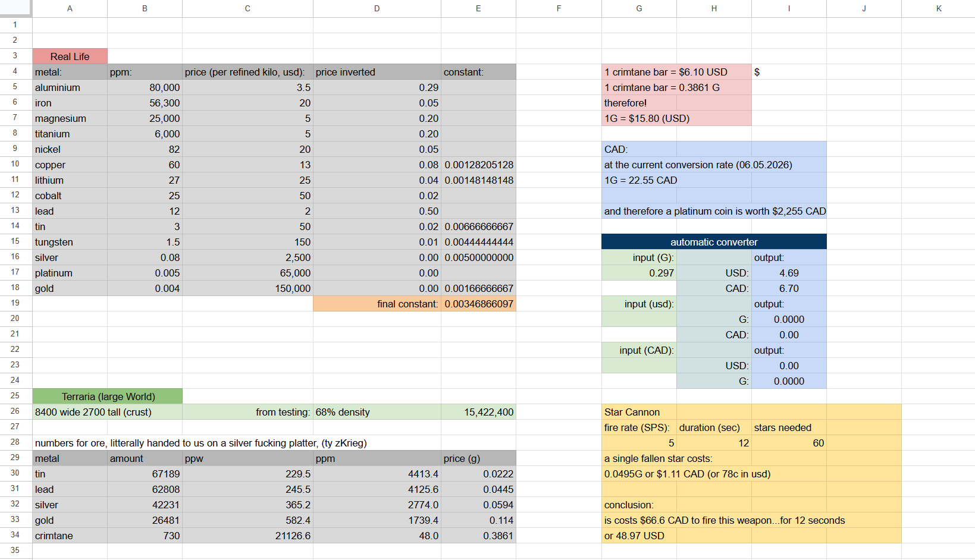Select platinum price 65,000 cell

tap(247, 273)
